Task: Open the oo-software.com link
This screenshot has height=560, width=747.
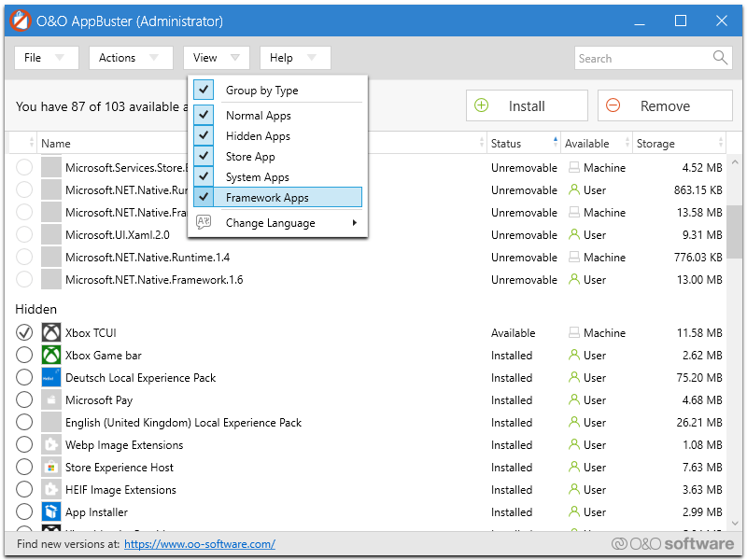Action: tap(200, 543)
